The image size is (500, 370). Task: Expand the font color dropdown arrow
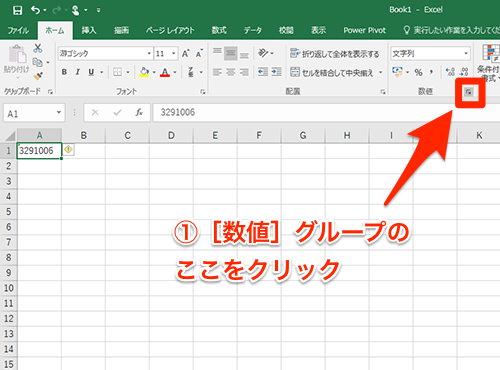[x=175, y=72]
